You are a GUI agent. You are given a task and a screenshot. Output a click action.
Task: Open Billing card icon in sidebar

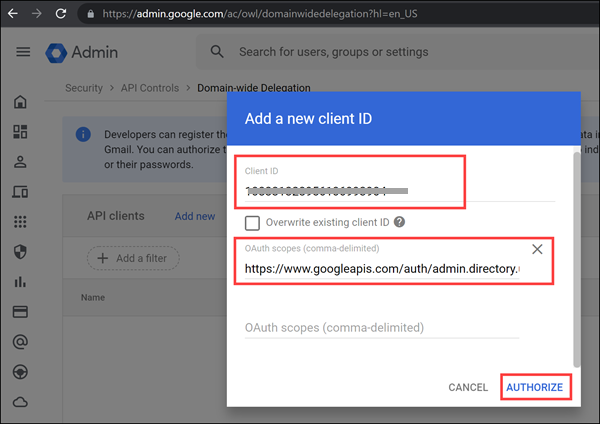(20, 312)
